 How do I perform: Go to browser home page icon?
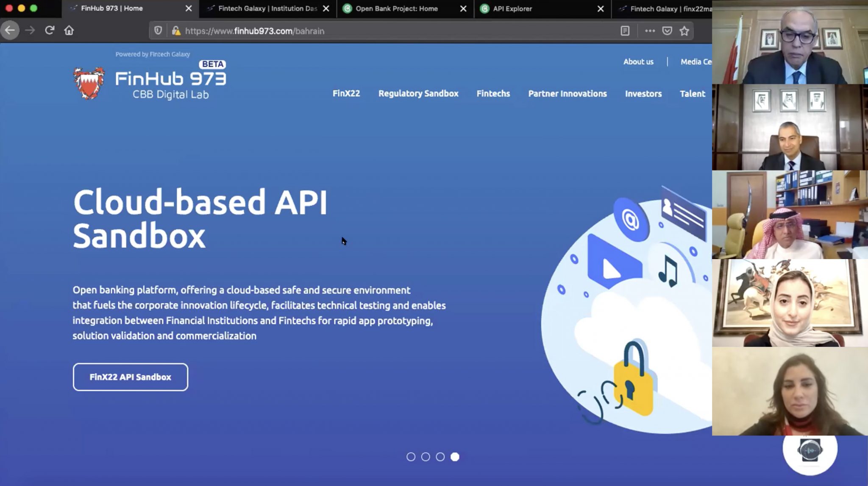[x=69, y=31]
